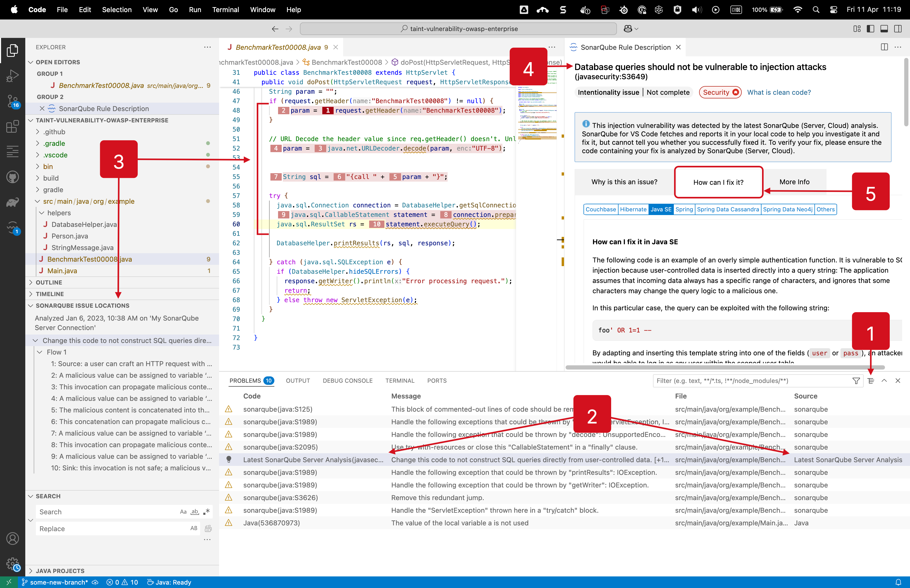Click the filter icon in Problems panel
910x588 pixels.
pos(856,381)
